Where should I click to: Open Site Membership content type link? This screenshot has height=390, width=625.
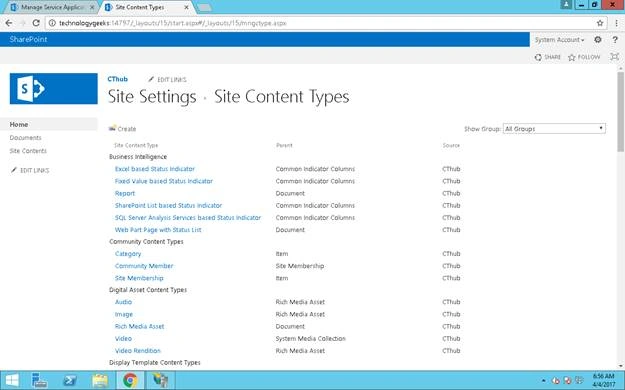139,278
